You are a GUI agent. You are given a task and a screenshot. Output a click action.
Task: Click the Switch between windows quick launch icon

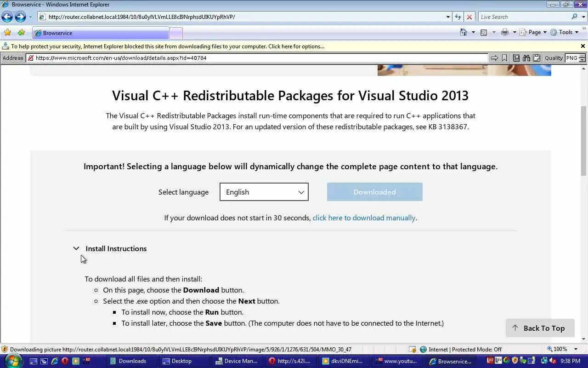point(44,361)
